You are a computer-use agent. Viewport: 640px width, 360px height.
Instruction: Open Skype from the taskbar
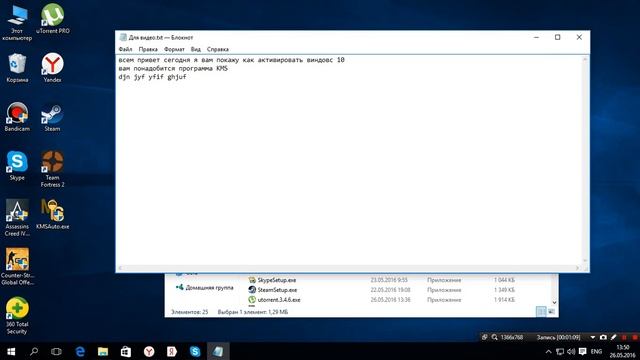tap(195, 351)
